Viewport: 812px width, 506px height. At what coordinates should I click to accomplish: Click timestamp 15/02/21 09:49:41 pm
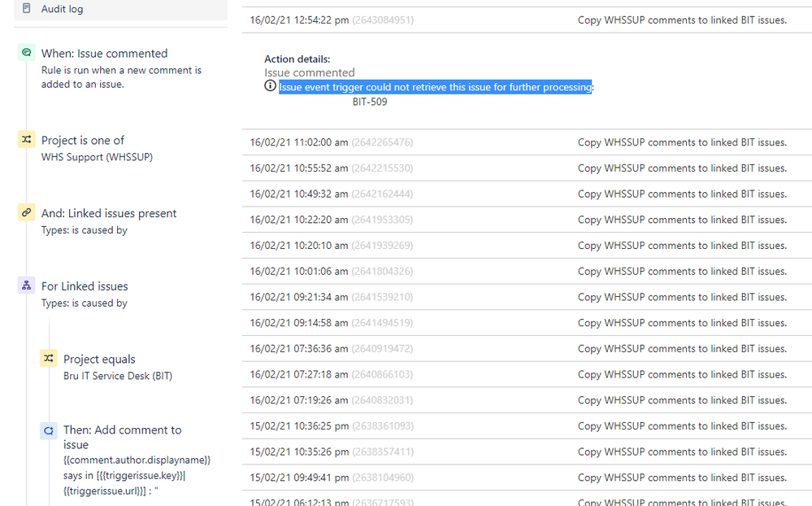click(299, 478)
